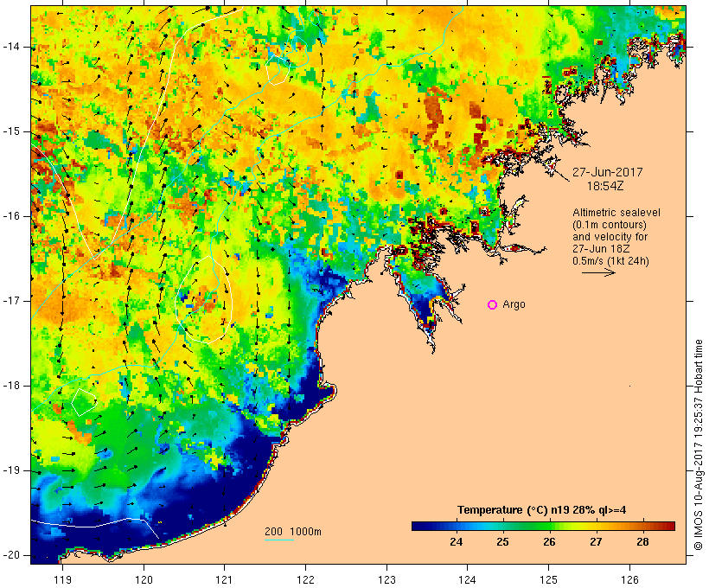The width and height of the screenshot is (709, 588).
Task: Click latitude label -16
Action: (x=11, y=216)
